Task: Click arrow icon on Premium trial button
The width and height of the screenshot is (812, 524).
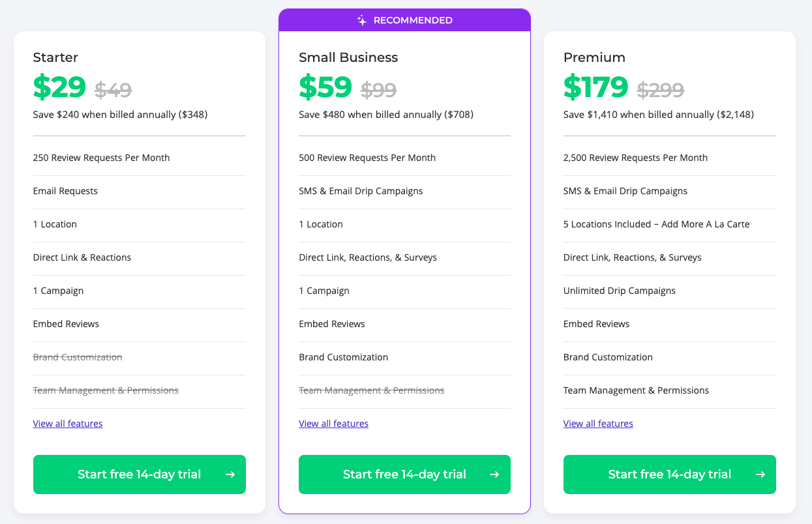Action: pyautogui.click(x=760, y=474)
